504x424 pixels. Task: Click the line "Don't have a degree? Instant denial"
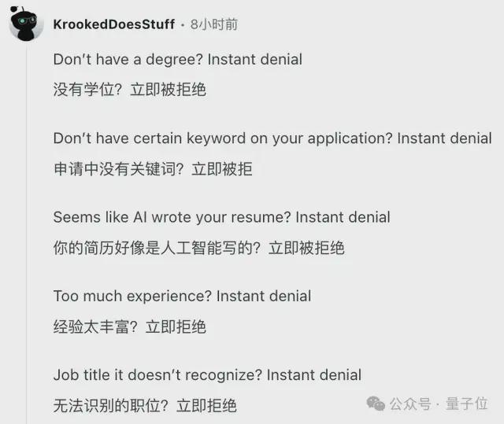coord(178,60)
